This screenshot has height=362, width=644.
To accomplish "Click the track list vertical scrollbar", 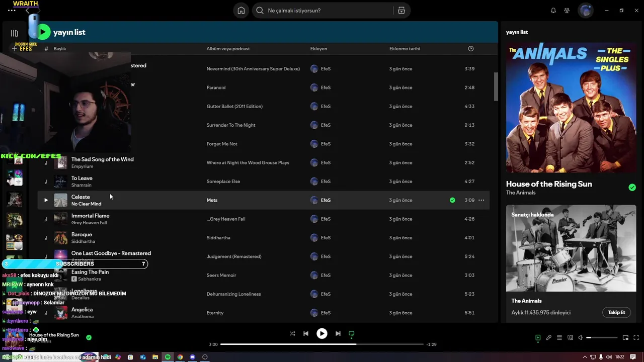I will (x=496, y=86).
